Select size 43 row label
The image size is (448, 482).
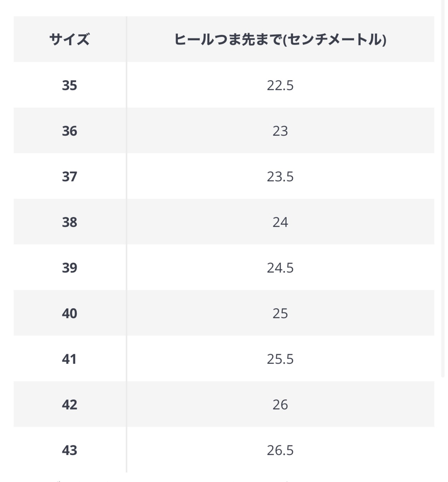point(69,450)
